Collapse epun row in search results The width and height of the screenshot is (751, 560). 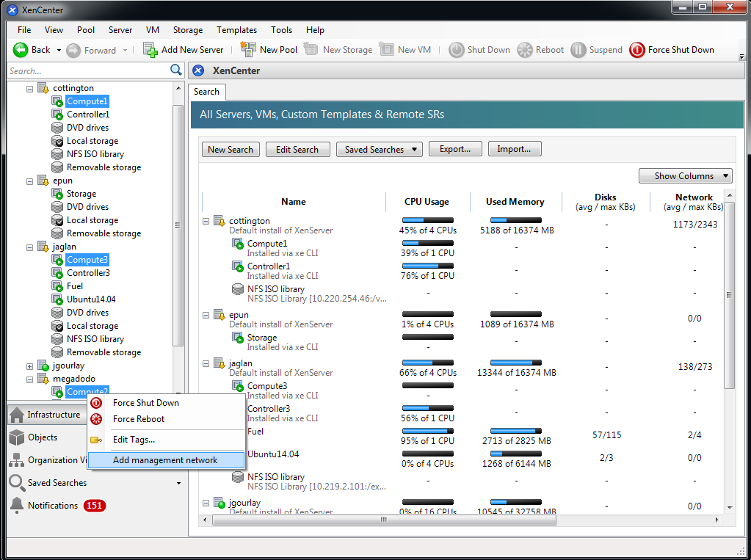(206, 315)
